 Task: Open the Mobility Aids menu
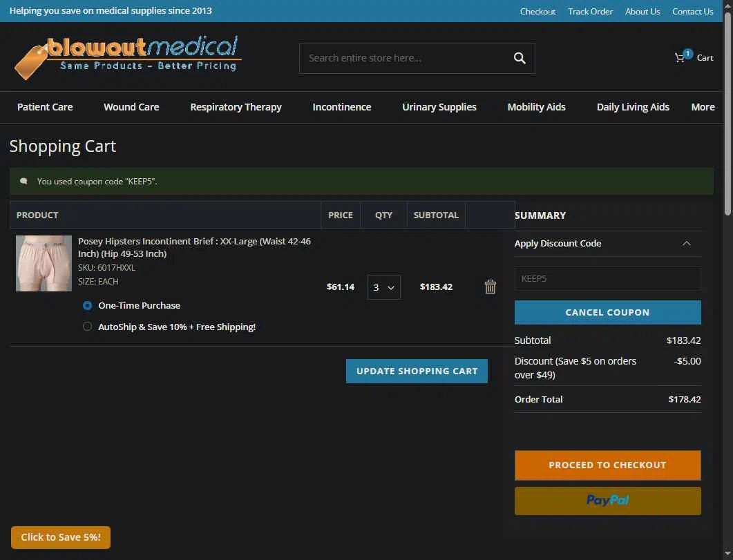pos(536,107)
